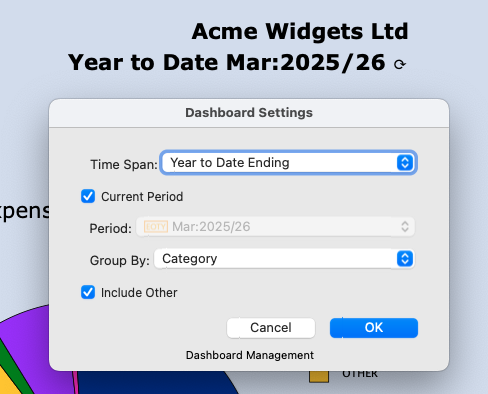Uncheck the Current Period checkbox
The width and height of the screenshot is (488, 394).
[88, 196]
